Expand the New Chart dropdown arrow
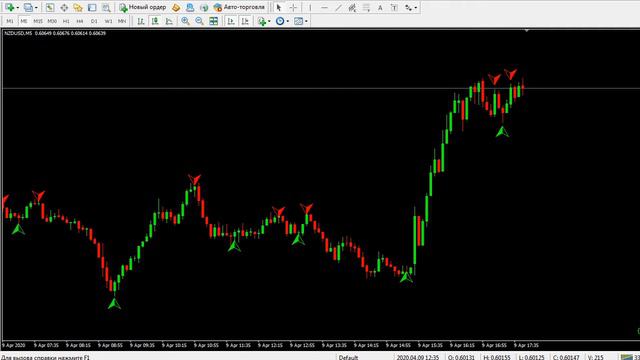The image size is (640, 360). pyautogui.click(x=18, y=8)
